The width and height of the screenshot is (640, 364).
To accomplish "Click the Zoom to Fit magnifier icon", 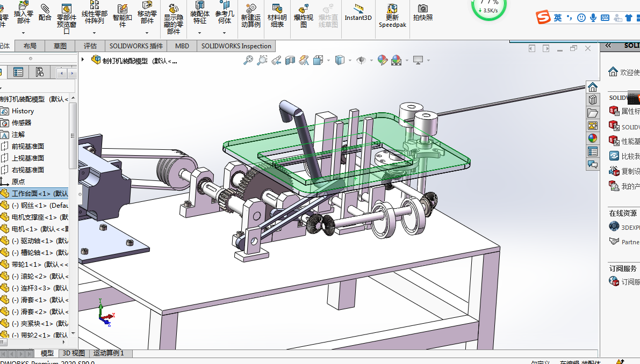I will 248,61.
